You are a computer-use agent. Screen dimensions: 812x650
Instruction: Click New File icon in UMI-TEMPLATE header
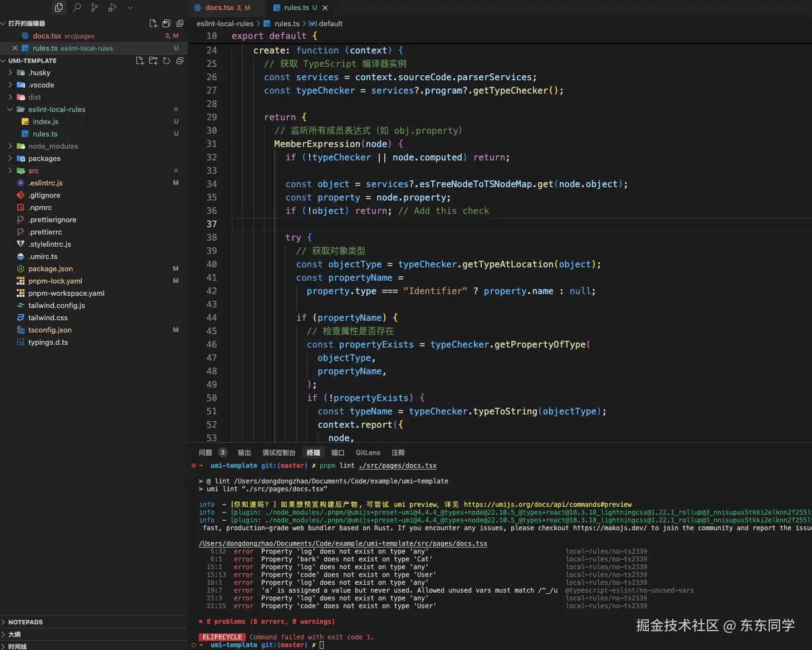pyautogui.click(x=140, y=61)
